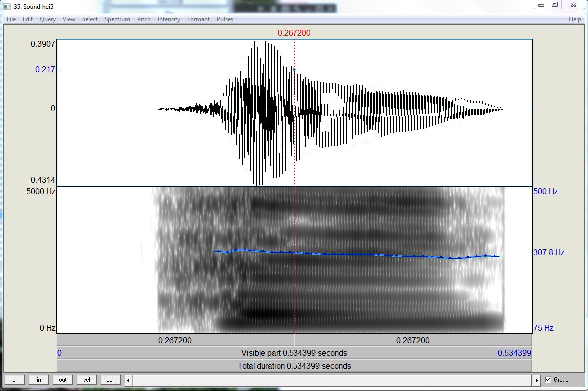Click the blue '0' start time label

coord(59,353)
